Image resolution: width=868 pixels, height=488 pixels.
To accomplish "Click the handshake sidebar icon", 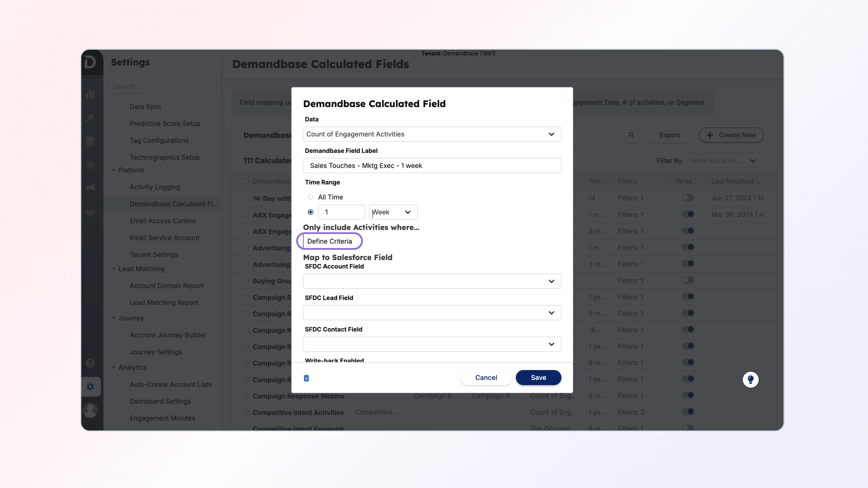I will point(90,212).
